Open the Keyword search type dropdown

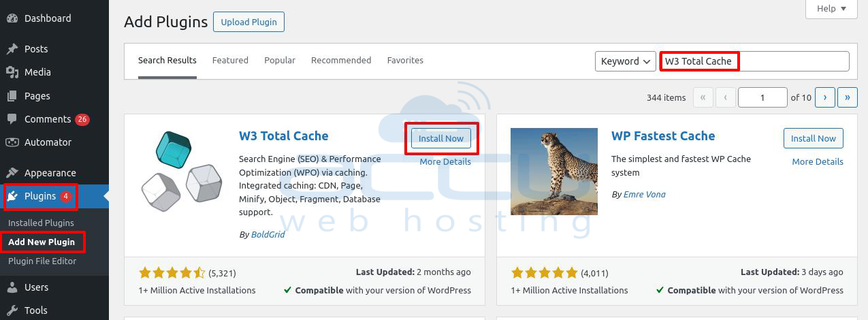point(626,61)
